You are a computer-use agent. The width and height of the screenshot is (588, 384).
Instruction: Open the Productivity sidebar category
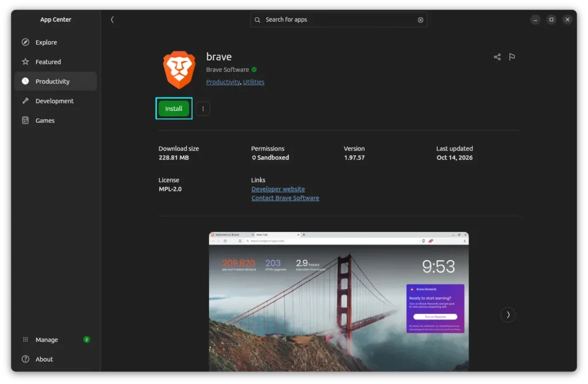click(56, 82)
